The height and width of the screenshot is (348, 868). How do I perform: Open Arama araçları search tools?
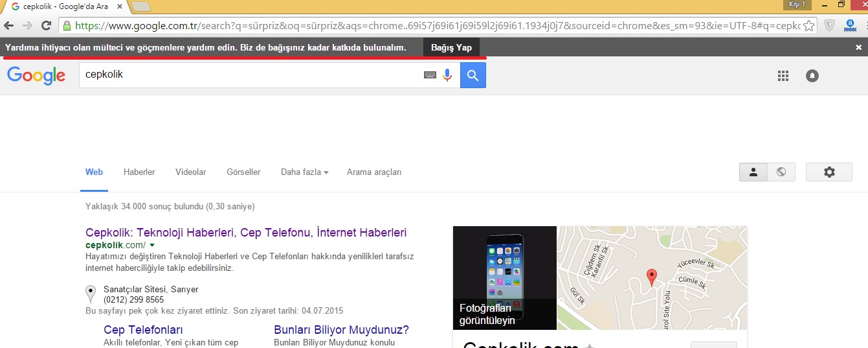[374, 172]
